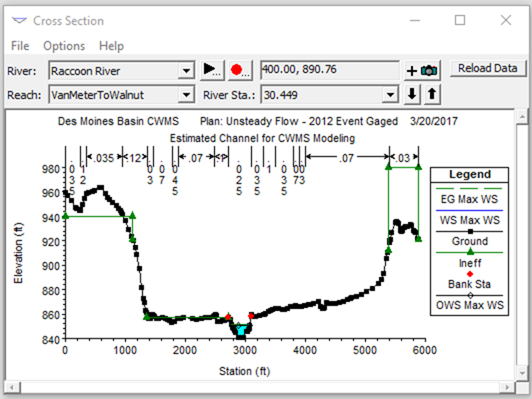Click red bank station marker right of channel
Screen dimensions: 532x399
(251, 316)
